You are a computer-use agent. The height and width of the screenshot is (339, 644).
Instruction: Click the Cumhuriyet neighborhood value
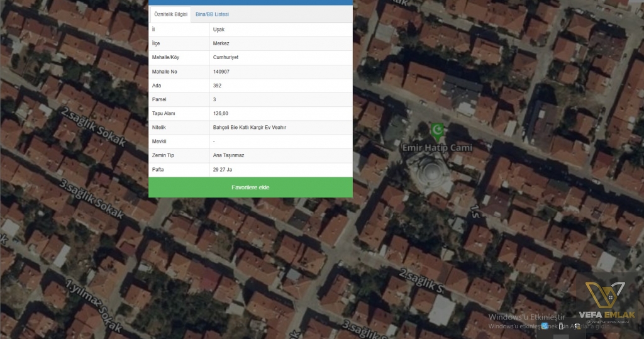click(226, 57)
